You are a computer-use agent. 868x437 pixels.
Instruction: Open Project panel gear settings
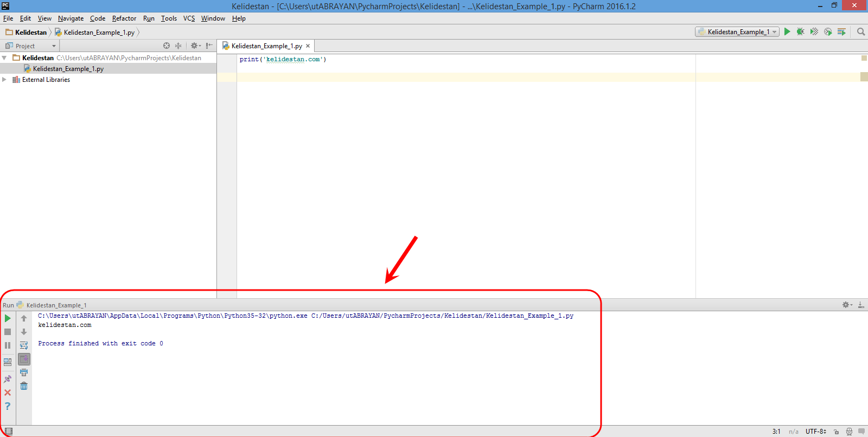(195, 46)
